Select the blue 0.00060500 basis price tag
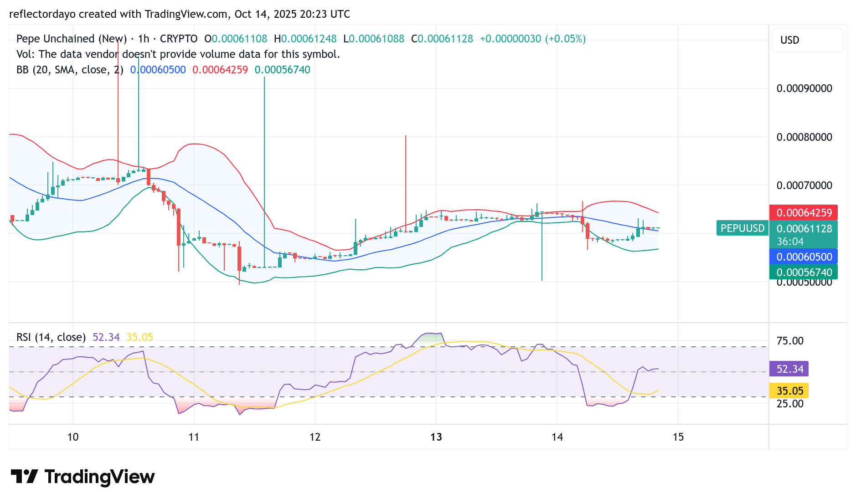The height and width of the screenshot is (504, 856). [x=804, y=257]
